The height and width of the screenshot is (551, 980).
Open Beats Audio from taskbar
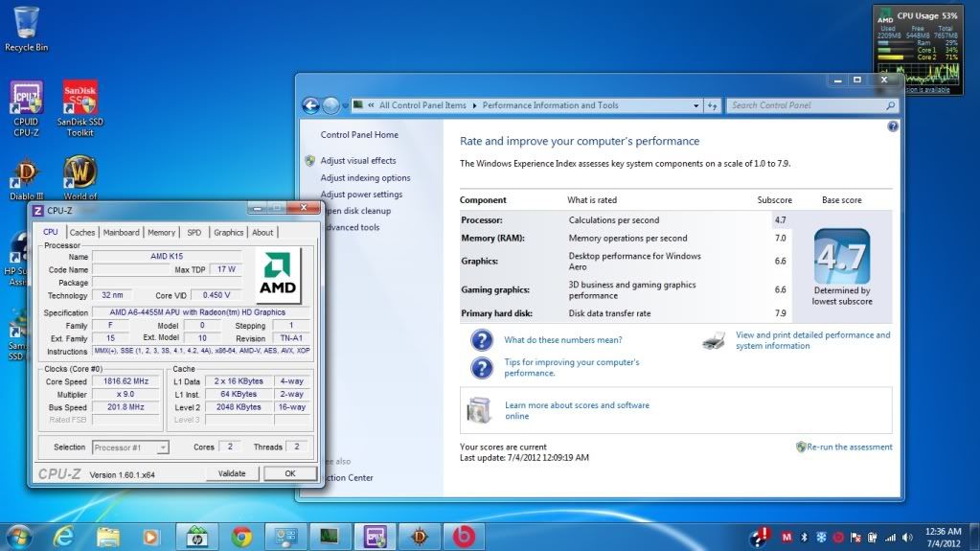[x=464, y=538]
